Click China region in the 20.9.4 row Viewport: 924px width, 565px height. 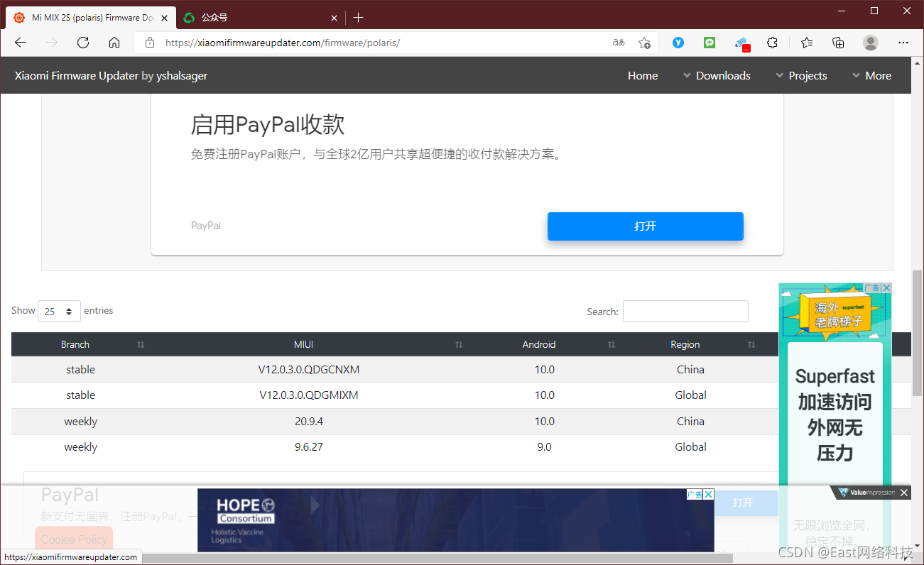coord(690,422)
